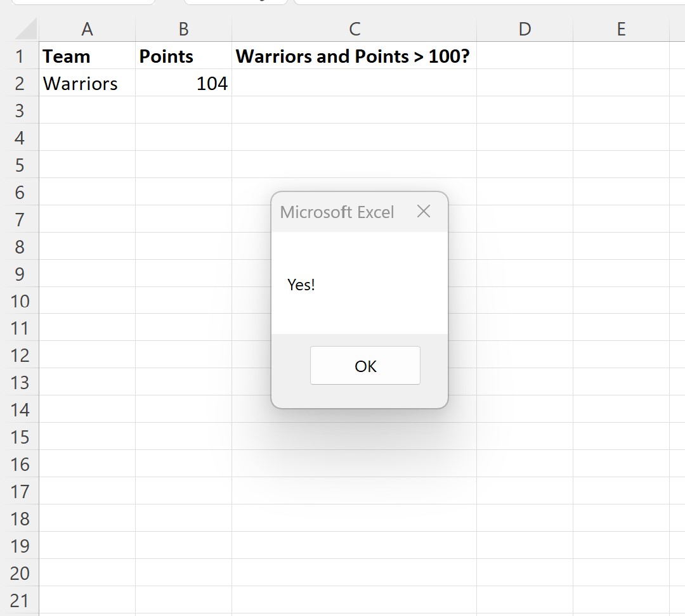Select row 2 header
Image resolution: width=685 pixels, height=616 pixels.
point(20,83)
